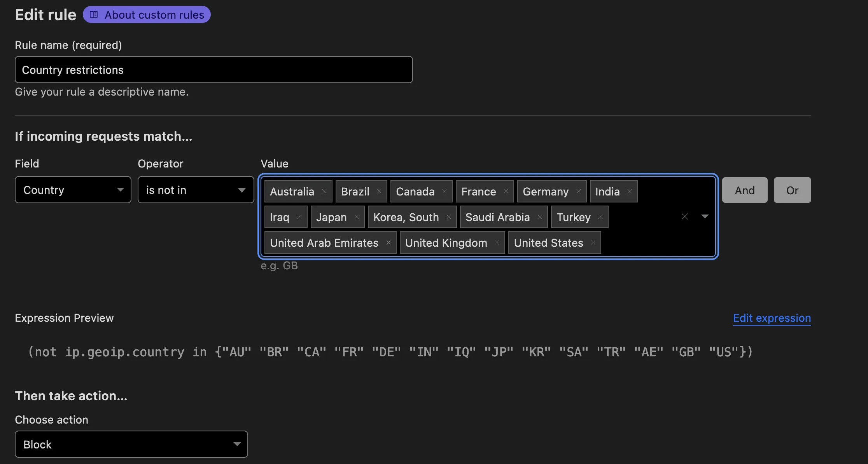Open the Edit expression link
The width and height of the screenshot is (868, 464).
click(772, 318)
